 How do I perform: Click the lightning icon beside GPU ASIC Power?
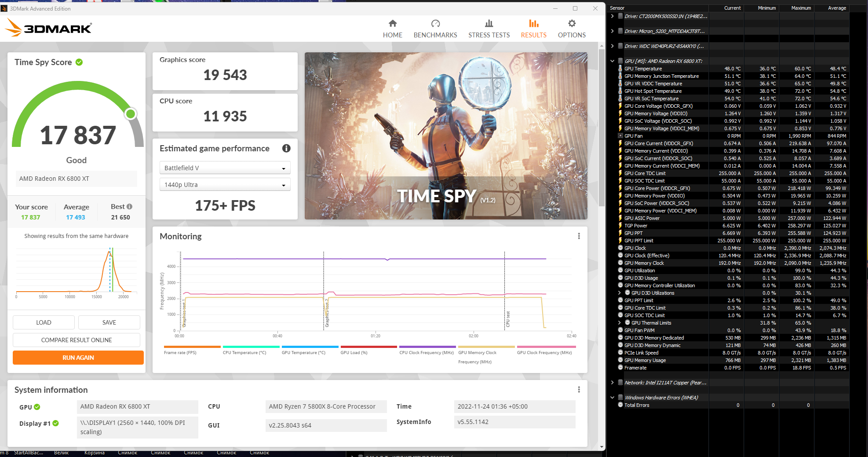[620, 218]
